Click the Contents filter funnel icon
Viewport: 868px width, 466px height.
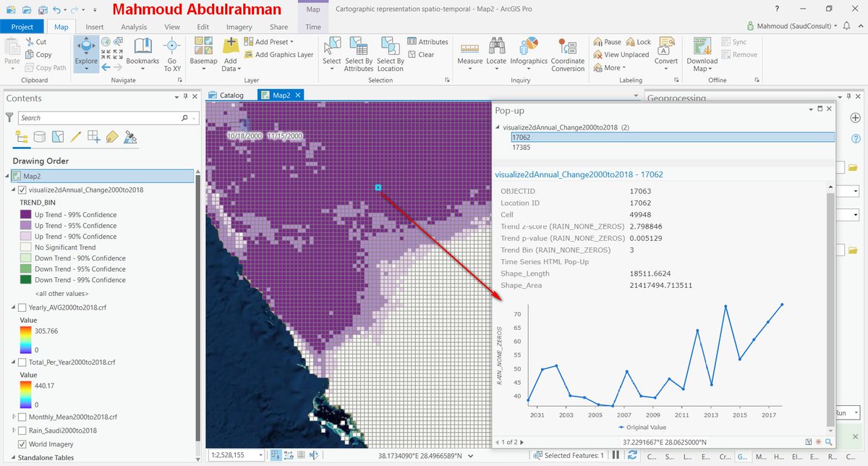[x=9, y=117]
